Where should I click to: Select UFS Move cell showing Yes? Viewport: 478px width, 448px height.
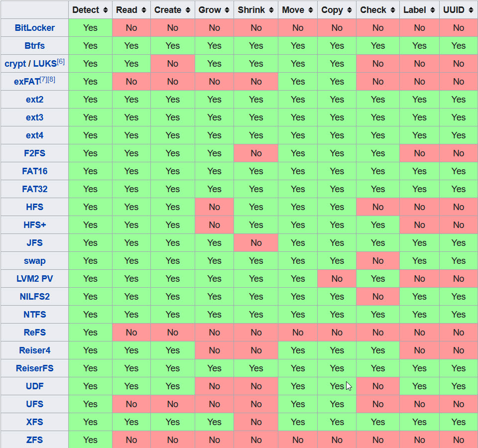click(298, 404)
